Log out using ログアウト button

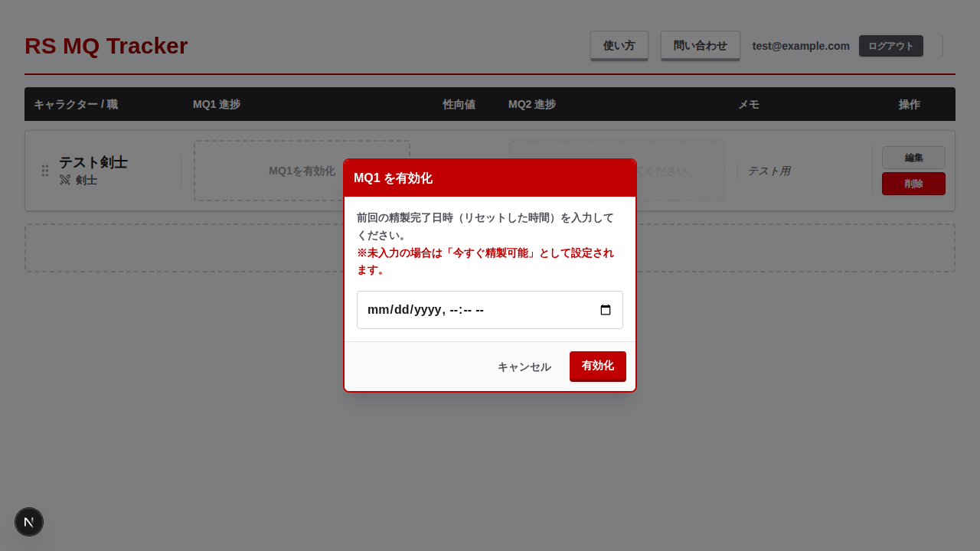(891, 46)
